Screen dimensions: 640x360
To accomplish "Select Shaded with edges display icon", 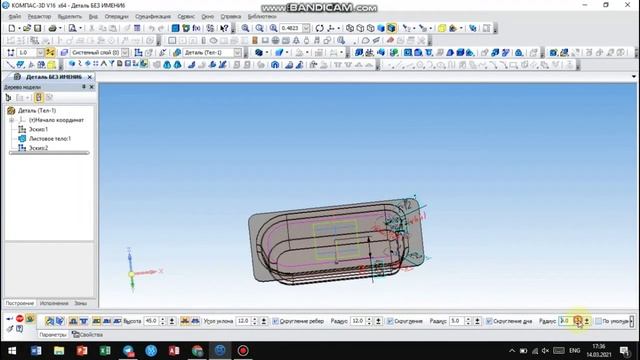I will (x=391, y=28).
